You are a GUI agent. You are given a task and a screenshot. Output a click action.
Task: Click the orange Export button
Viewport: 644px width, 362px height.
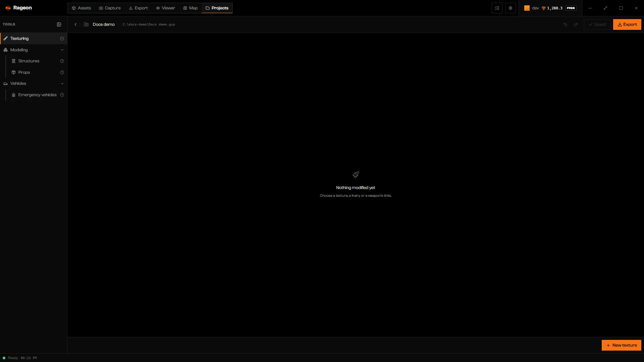(627, 24)
